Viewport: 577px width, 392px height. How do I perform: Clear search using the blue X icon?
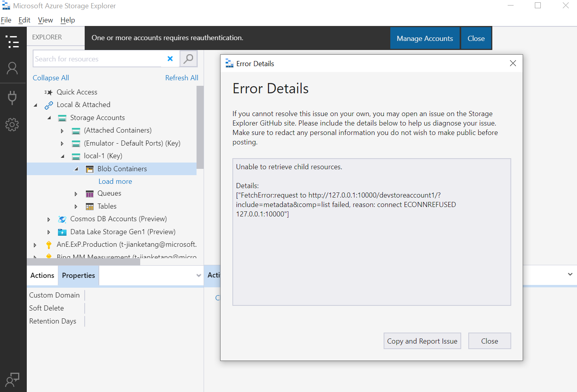[170, 58]
